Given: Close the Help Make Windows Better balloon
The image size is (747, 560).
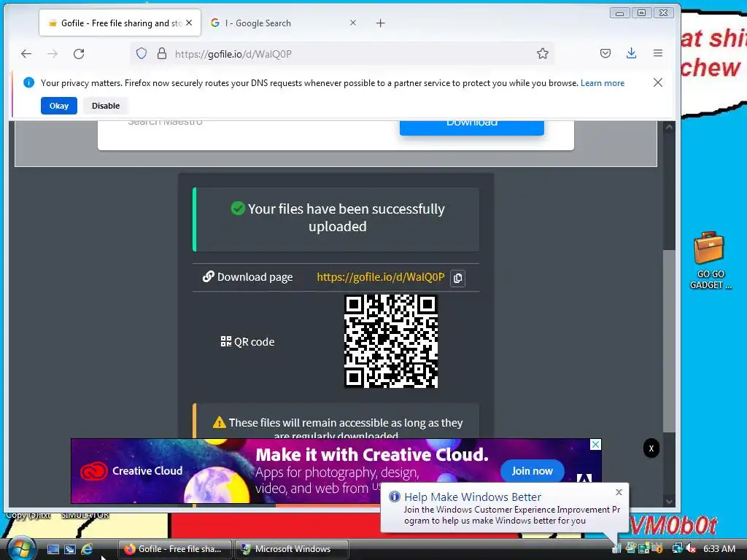Looking at the screenshot, I should point(619,492).
